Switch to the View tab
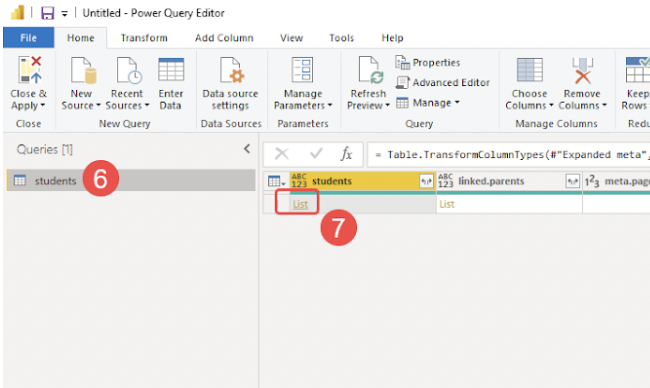The height and width of the screenshot is (388, 650). pyautogui.click(x=291, y=38)
